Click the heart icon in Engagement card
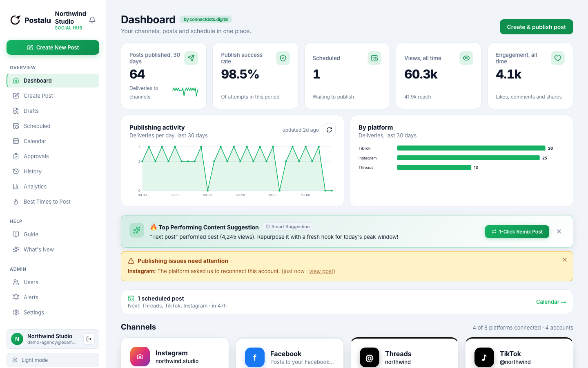Image resolution: width=588 pixels, height=368 pixels. 558,58
